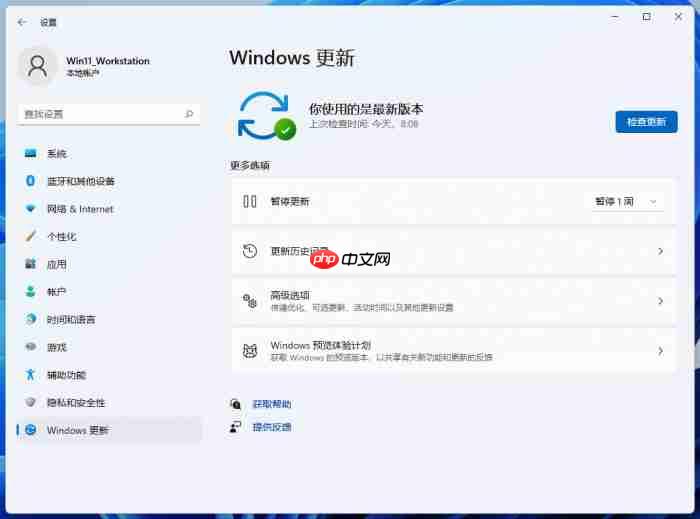
Task: Select the Bluetooth devices sidebar icon
Action: [x=30, y=181]
